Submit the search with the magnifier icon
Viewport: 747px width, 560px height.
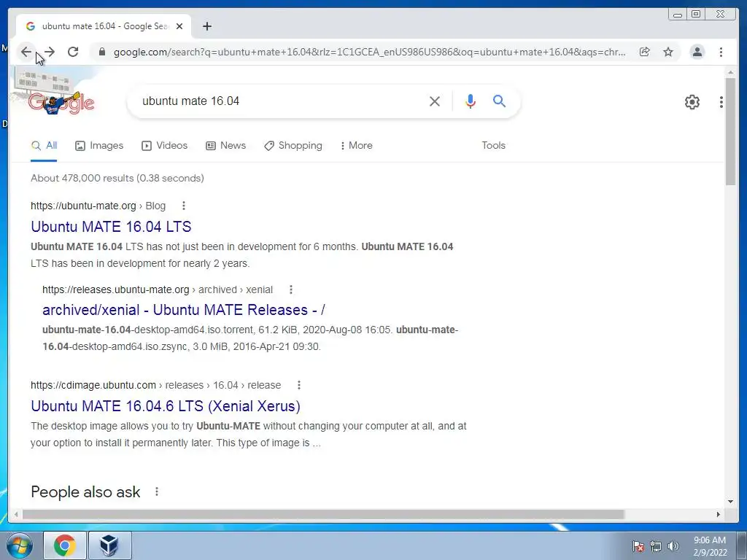tap(499, 101)
